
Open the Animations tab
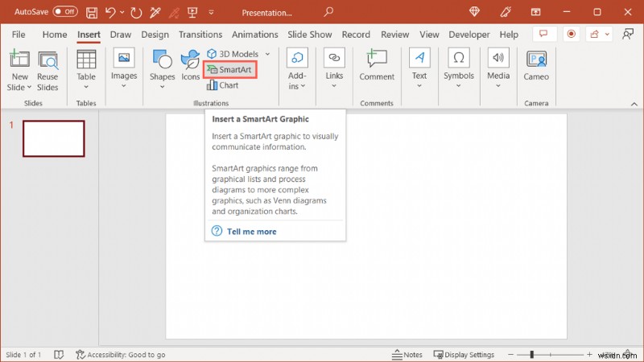(254, 35)
